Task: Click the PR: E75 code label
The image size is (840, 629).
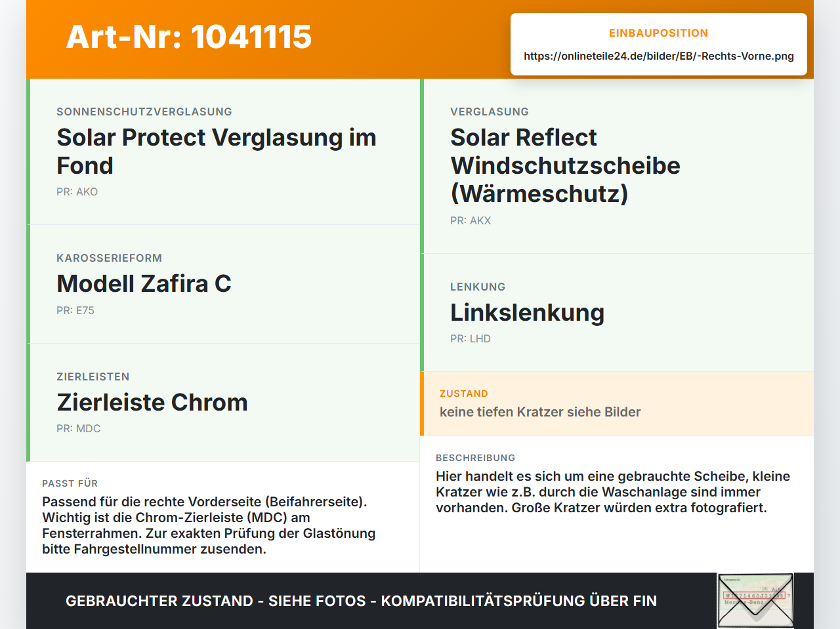Action: [x=75, y=310]
